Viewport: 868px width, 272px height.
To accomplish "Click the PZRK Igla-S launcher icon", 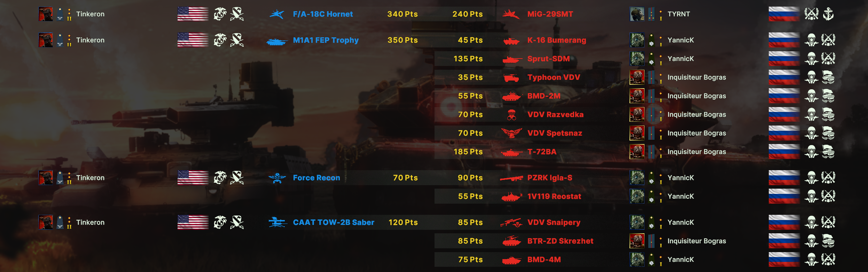I will tap(511, 178).
